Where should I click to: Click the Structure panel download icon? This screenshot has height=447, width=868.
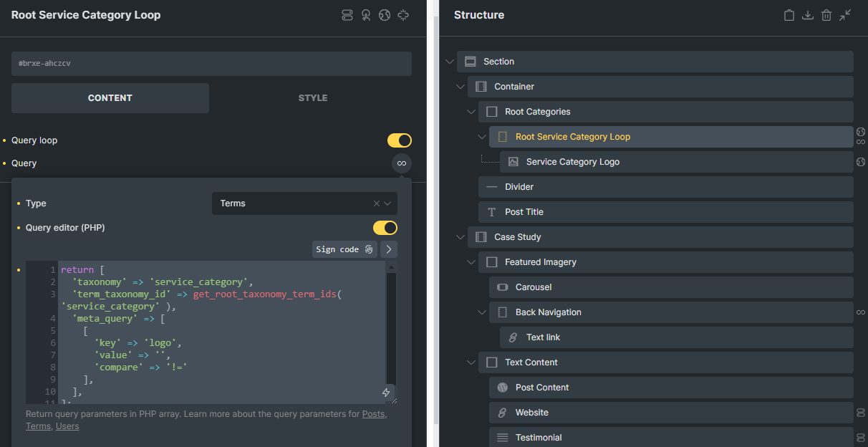(x=807, y=15)
